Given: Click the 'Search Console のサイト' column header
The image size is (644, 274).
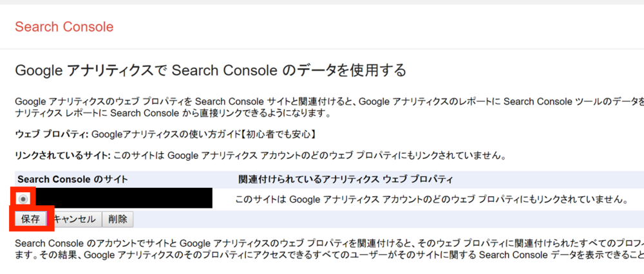Looking at the screenshot, I should (x=73, y=179).
